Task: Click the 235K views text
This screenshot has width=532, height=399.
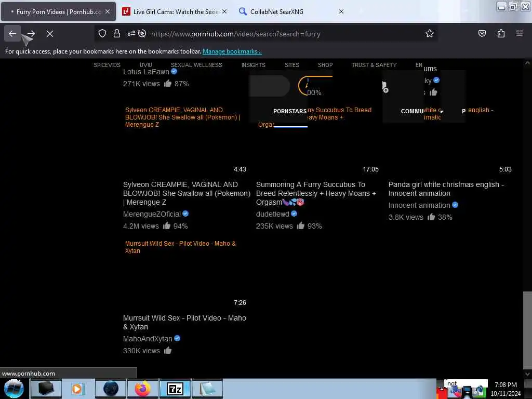Action: pyautogui.click(x=274, y=226)
